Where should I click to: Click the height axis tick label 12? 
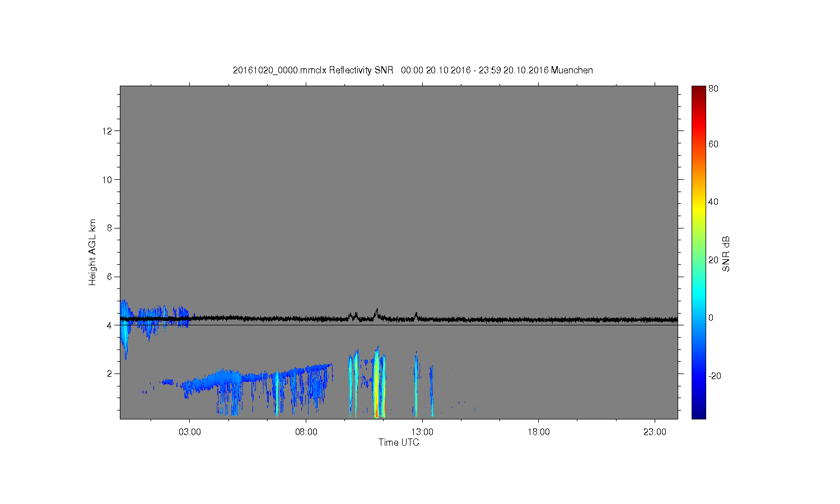click(x=108, y=131)
